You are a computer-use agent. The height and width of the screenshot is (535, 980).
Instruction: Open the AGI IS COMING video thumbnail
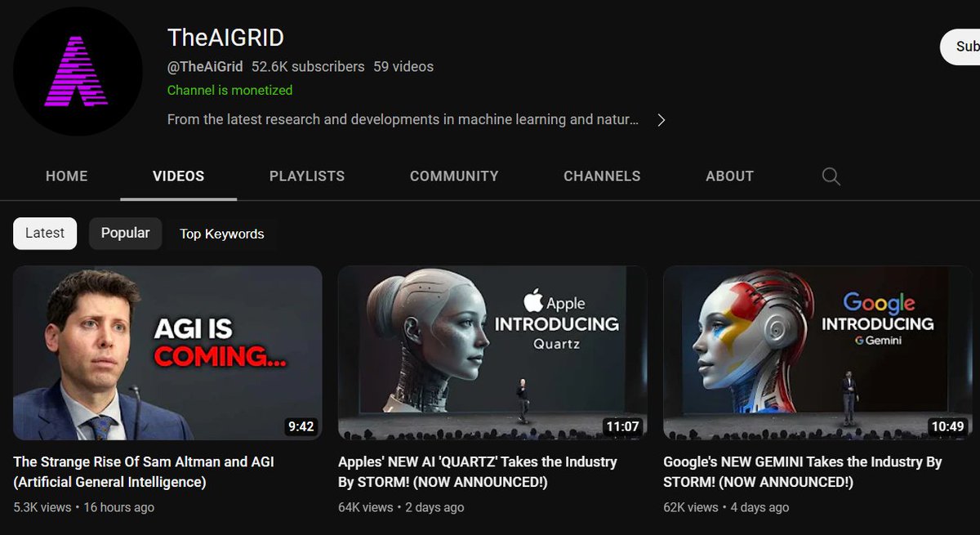[x=167, y=353]
